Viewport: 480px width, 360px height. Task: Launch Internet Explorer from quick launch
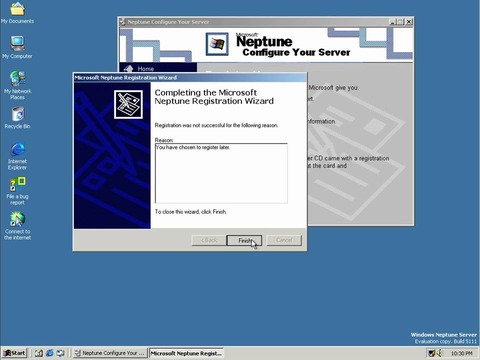pyautogui.click(x=50, y=353)
